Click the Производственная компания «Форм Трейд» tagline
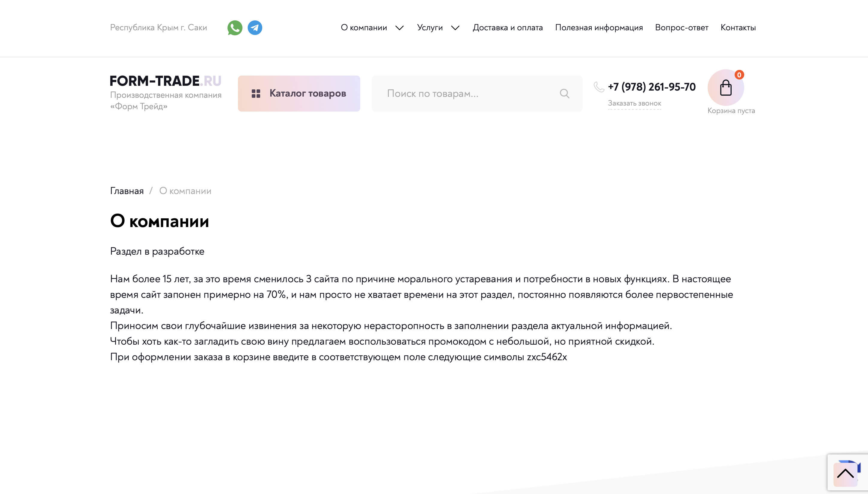Image resolution: width=868 pixels, height=494 pixels. pyautogui.click(x=166, y=101)
